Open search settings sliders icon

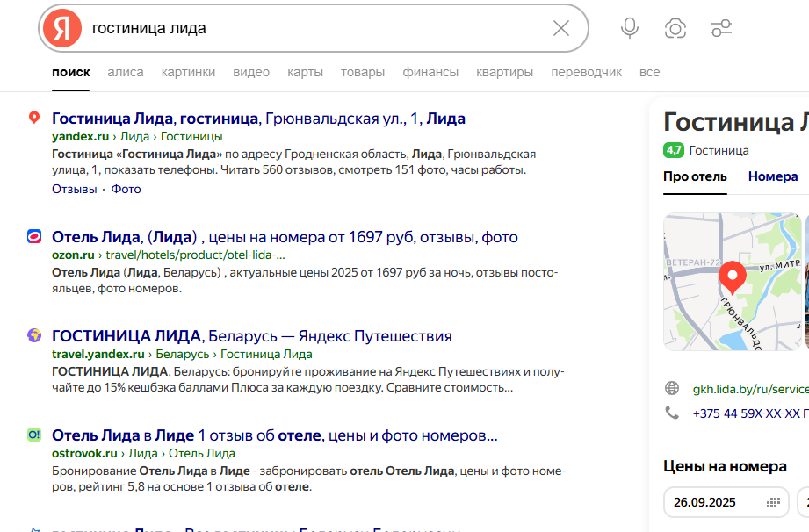point(721,28)
